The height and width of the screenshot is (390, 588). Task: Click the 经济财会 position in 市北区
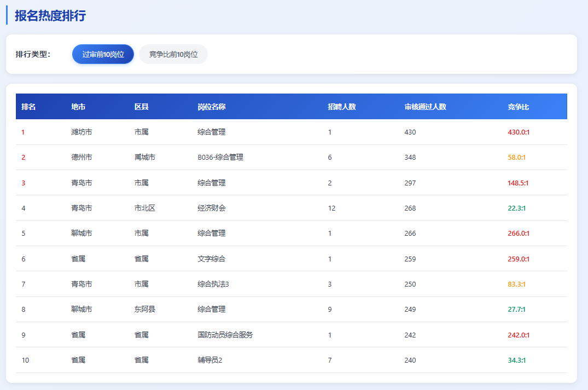click(x=212, y=208)
